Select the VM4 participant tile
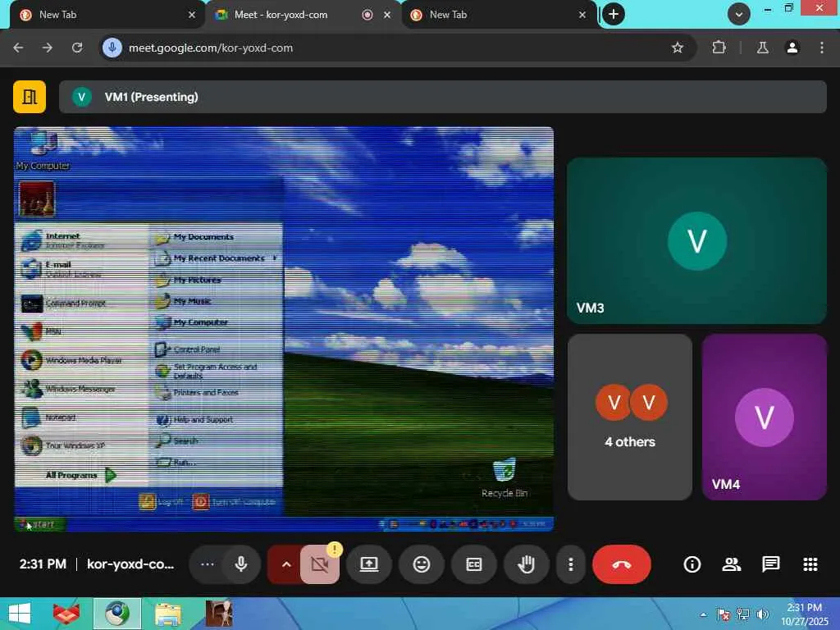The image size is (840, 630). click(x=765, y=417)
